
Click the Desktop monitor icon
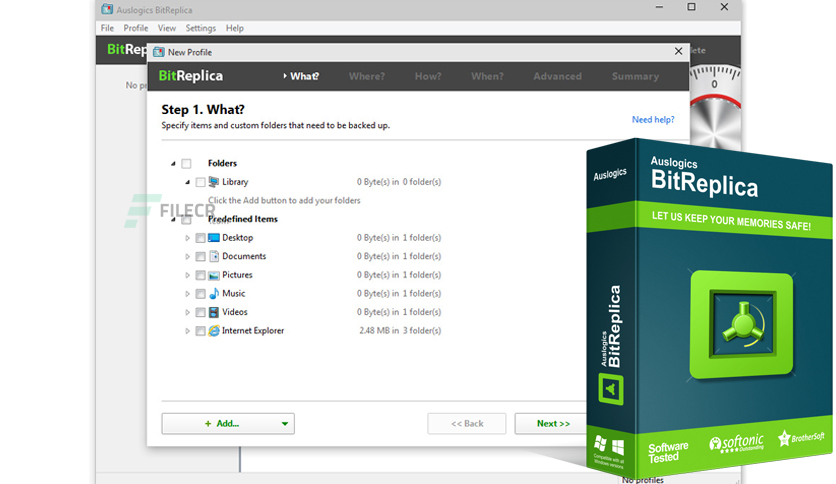(214, 238)
